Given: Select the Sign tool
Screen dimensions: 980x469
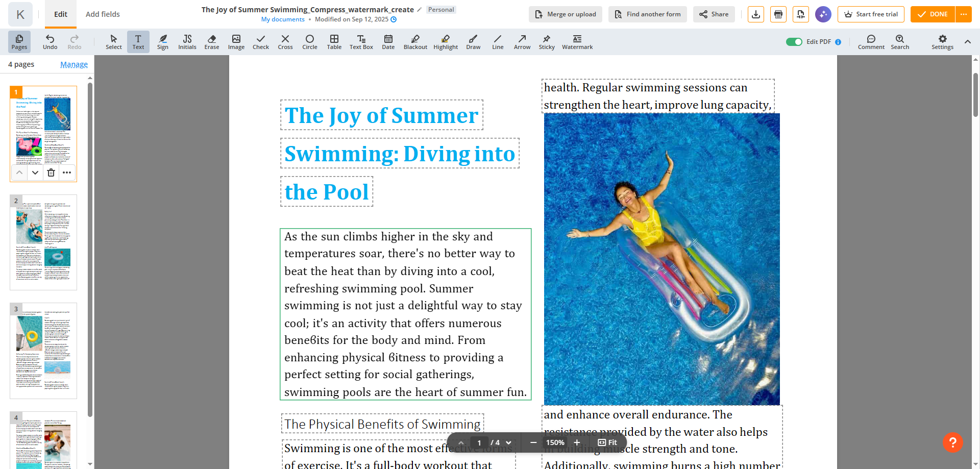Looking at the screenshot, I should tap(162, 42).
